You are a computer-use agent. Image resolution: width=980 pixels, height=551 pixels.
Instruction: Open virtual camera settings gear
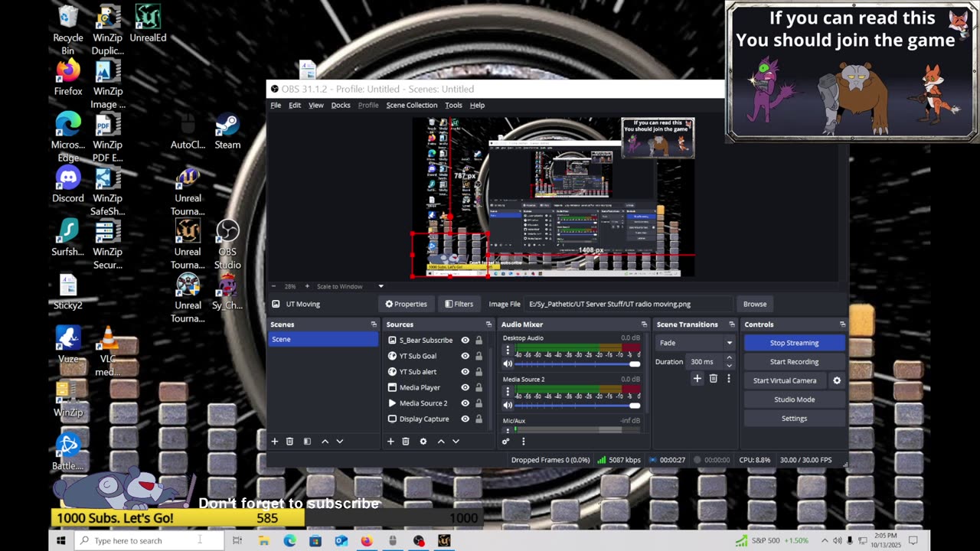(837, 380)
